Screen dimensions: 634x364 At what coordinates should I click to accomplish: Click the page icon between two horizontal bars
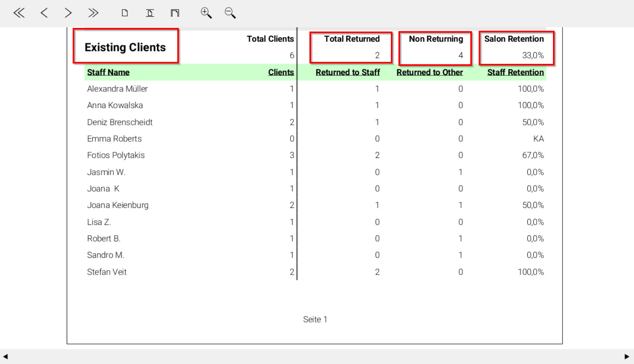[x=150, y=13]
